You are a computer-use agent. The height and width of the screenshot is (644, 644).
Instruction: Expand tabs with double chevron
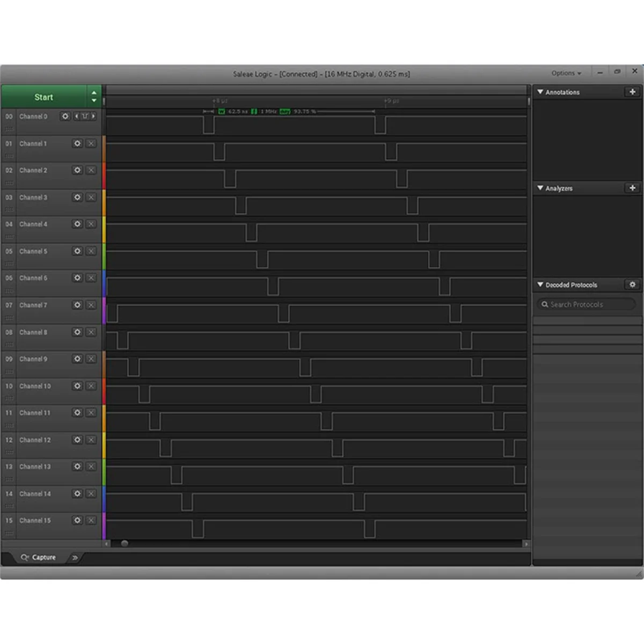pyautogui.click(x=75, y=558)
